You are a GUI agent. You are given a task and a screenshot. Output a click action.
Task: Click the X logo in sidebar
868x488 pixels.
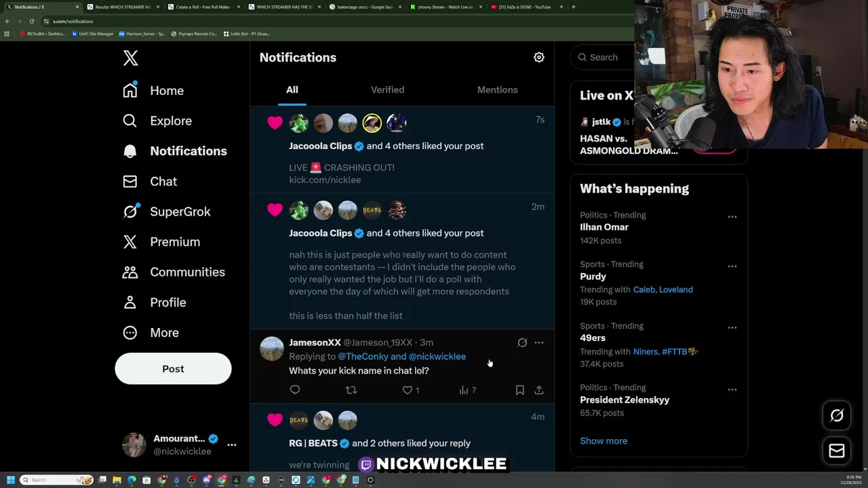click(131, 58)
